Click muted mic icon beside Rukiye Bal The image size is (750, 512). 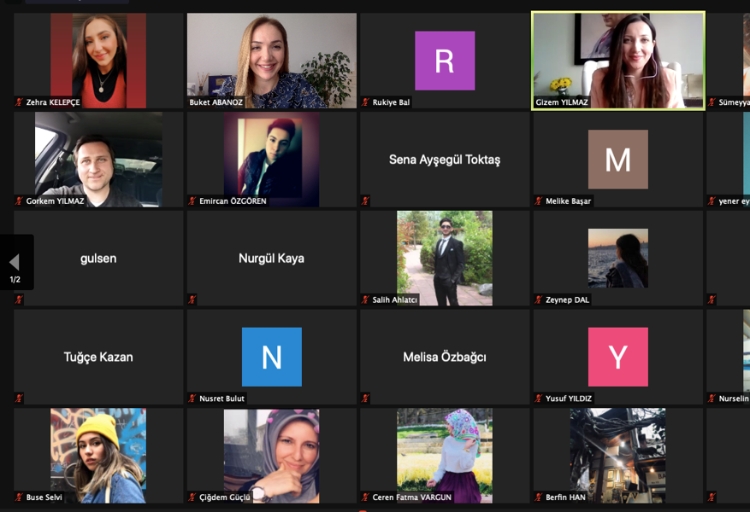pyautogui.click(x=365, y=102)
